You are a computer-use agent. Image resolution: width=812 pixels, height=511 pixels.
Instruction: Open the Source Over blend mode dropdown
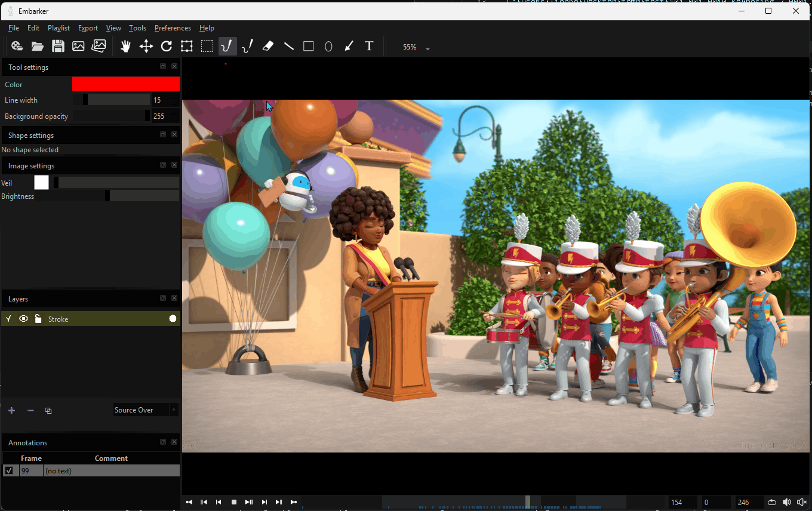click(x=146, y=410)
